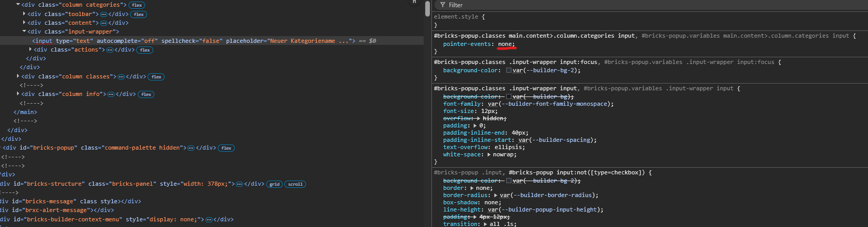
Task: Click ellipsis in bricks-builder-context-menu div
Action: (209, 220)
